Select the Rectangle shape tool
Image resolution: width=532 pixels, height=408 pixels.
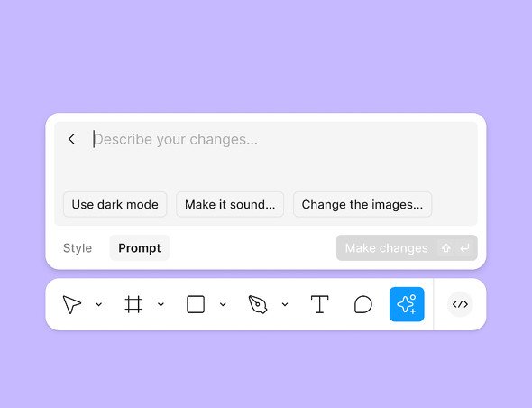(196, 304)
